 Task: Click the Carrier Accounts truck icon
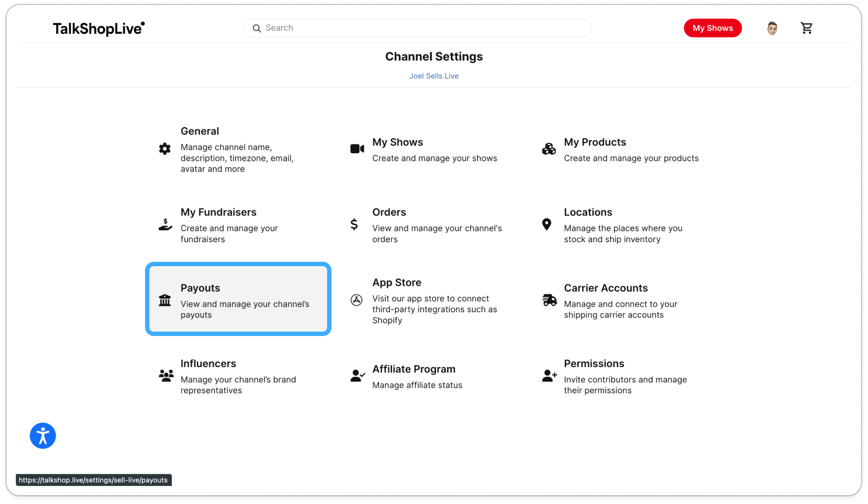(550, 300)
